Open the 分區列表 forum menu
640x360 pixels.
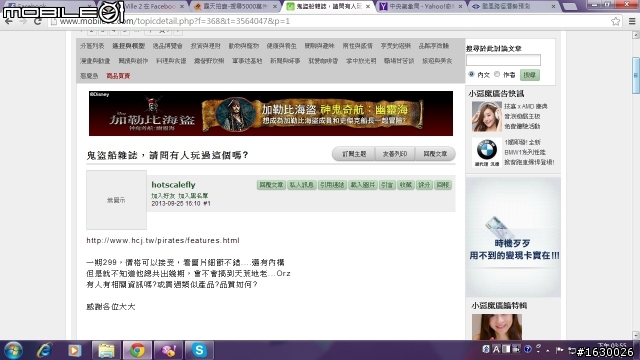click(92, 46)
